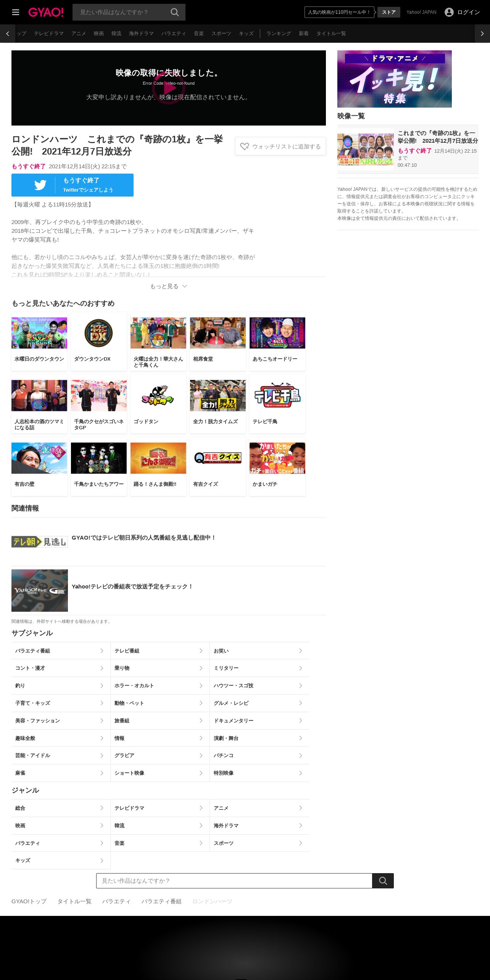The height and width of the screenshot is (980, 490).
Task: Click the Twitter bird share icon
Action: pos(40,185)
